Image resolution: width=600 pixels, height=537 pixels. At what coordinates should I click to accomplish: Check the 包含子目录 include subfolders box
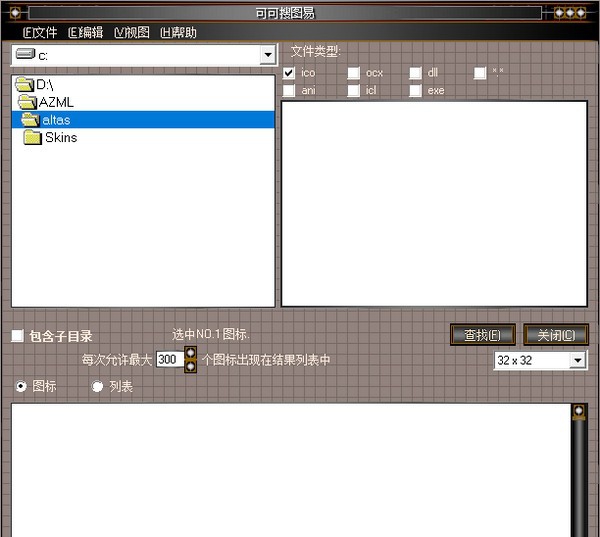point(17,336)
